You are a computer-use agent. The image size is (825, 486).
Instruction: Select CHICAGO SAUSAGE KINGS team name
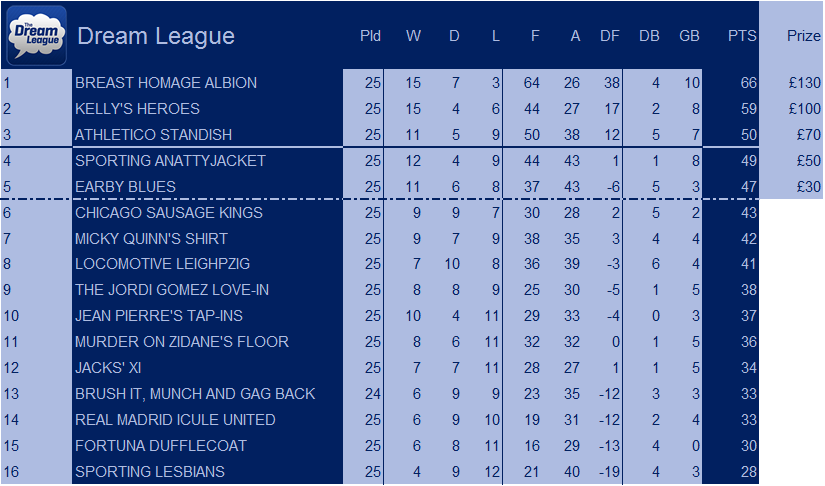[x=168, y=212]
